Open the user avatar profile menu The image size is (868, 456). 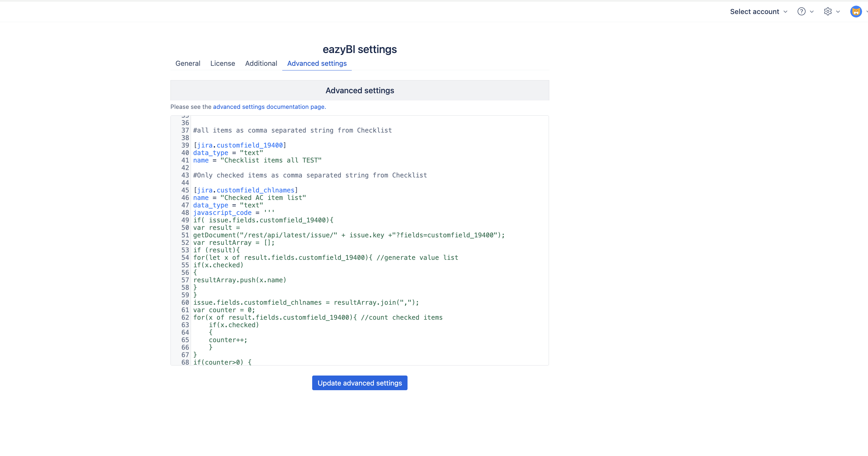click(x=856, y=12)
